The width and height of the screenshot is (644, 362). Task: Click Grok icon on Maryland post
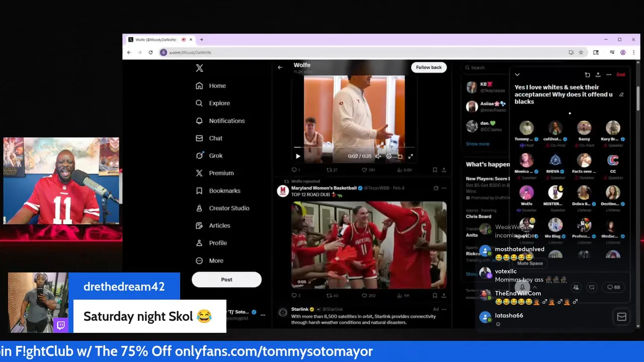click(436, 188)
